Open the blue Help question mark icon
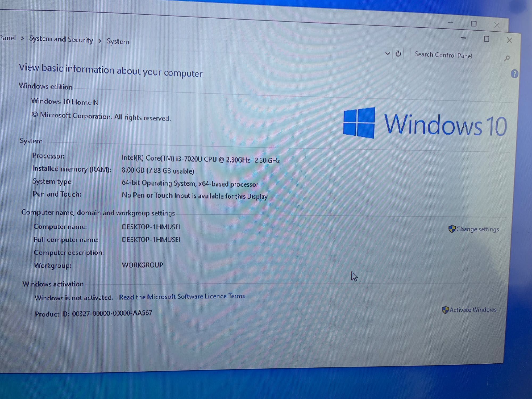This screenshot has width=532, height=399. 514,74
